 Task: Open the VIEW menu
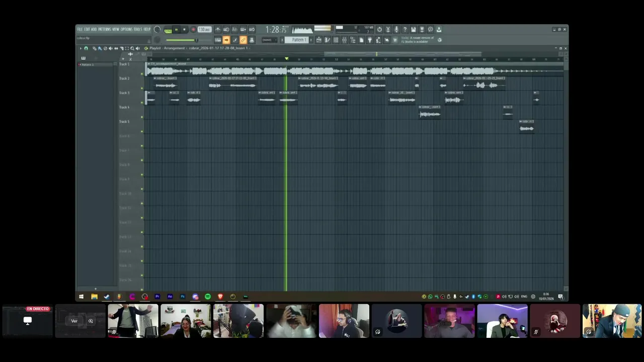116,29
